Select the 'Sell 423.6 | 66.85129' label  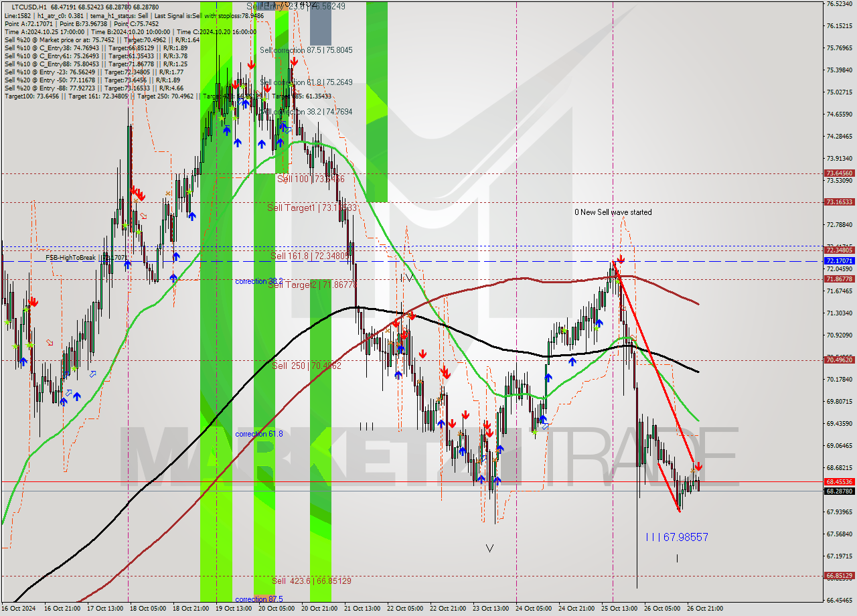(311, 581)
